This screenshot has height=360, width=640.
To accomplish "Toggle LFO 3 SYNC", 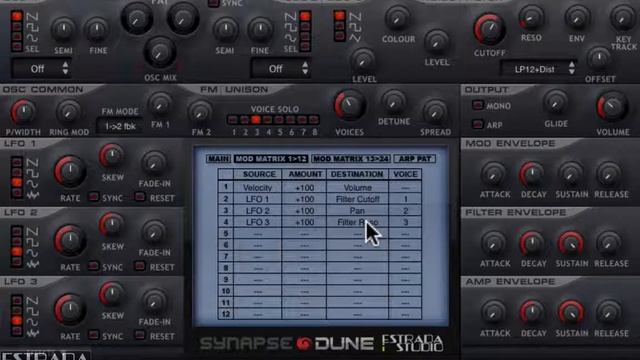I will tap(93, 335).
